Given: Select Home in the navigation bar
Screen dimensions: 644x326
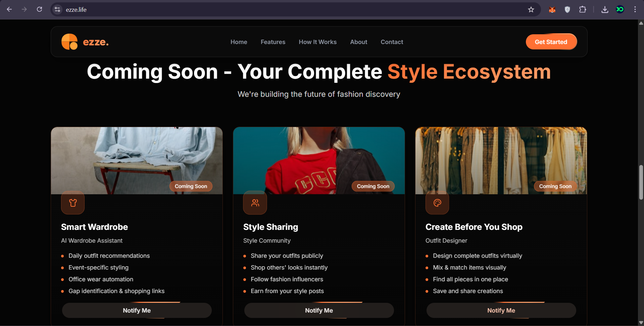Looking at the screenshot, I should pyautogui.click(x=239, y=42).
